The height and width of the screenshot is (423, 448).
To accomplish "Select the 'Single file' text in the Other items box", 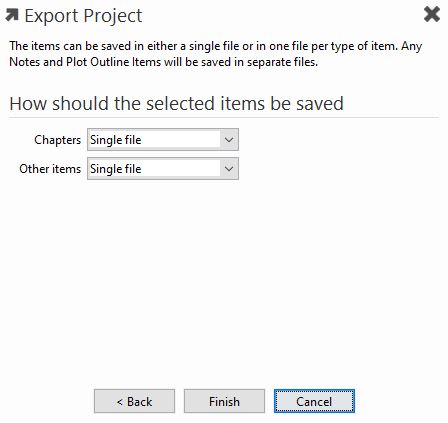I will coord(116,169).
